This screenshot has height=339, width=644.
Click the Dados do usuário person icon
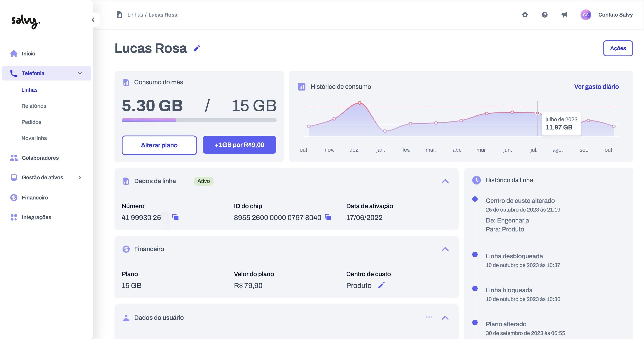(x=126, y=318)
